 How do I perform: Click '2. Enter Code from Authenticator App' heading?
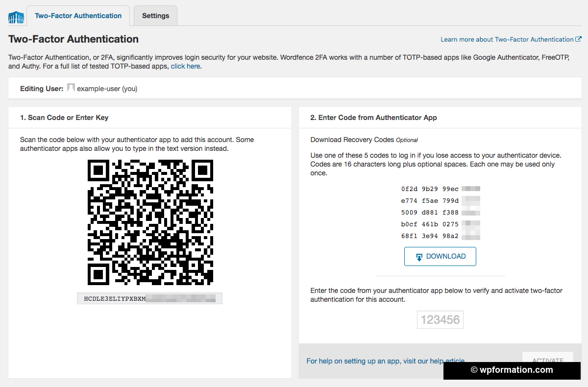(x=373, y=118)
